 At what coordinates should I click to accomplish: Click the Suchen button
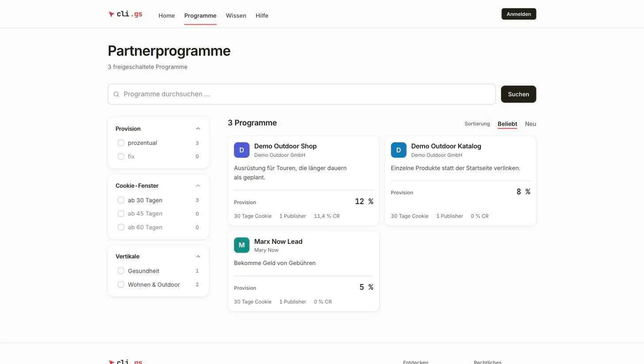pos(518,94)
